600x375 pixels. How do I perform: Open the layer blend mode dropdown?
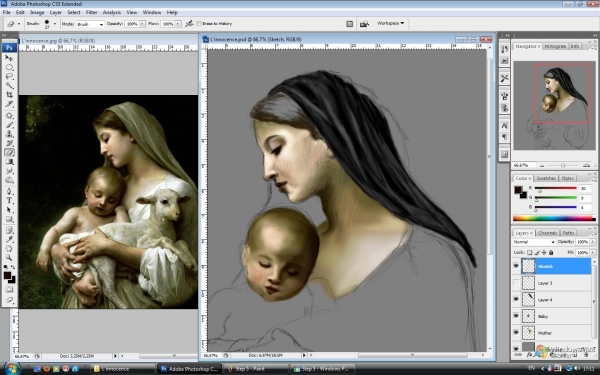click(x=534, y=242)
